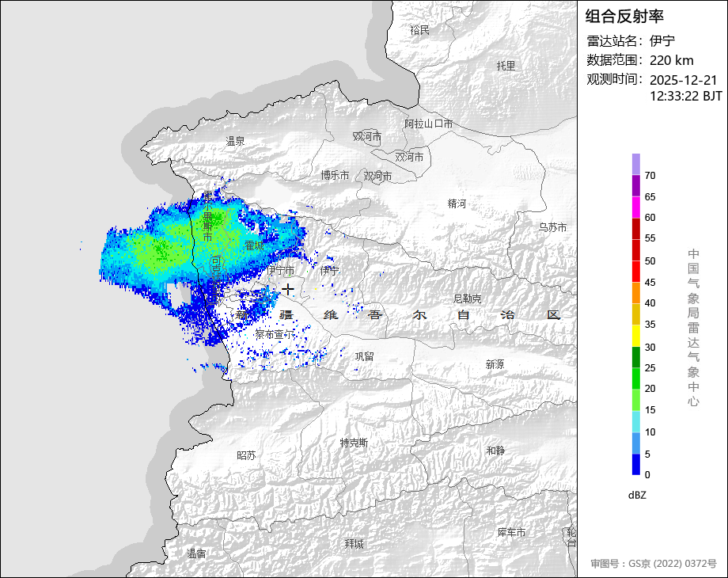This screenshot has height=578, width=728.
Task: Click the 霍尔果斯市 vertical map label
Action: tap(207, 216)
